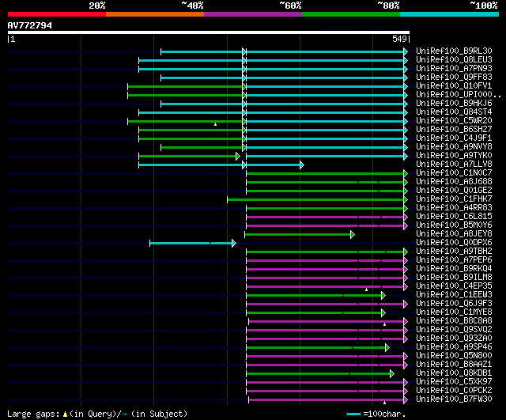Open the UniRef100_Q5N800 label

click(454, 356)
